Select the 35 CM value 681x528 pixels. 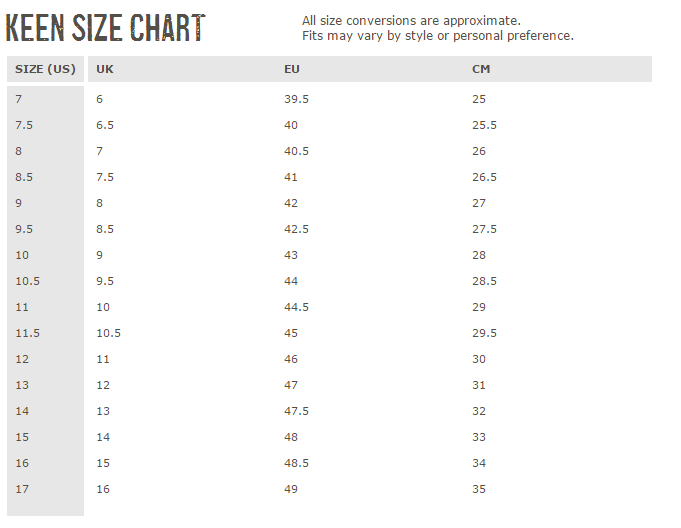coord(479,489)
